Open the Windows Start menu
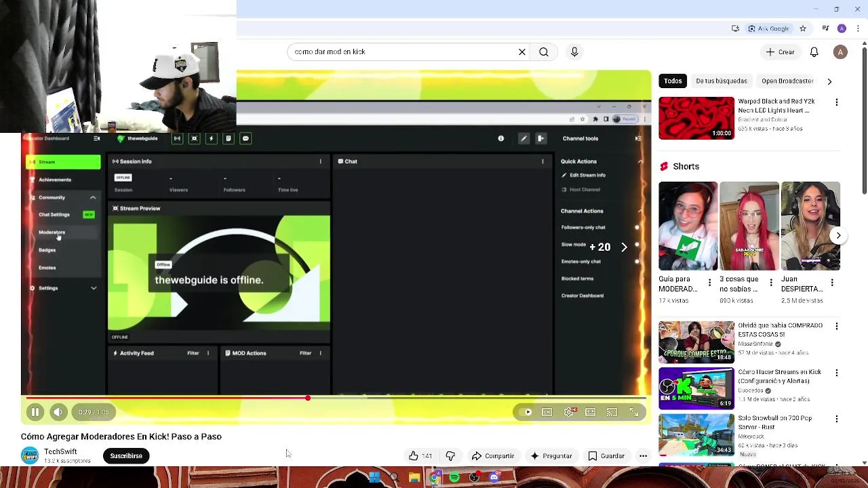The width and height of the screenshot is (868, 488). 374,478
